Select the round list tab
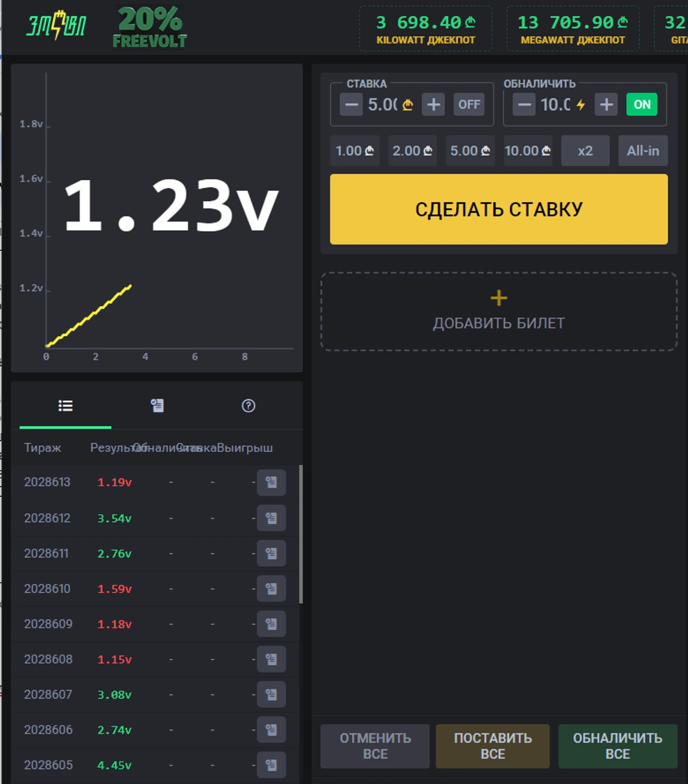 click(x=66, y=406)
